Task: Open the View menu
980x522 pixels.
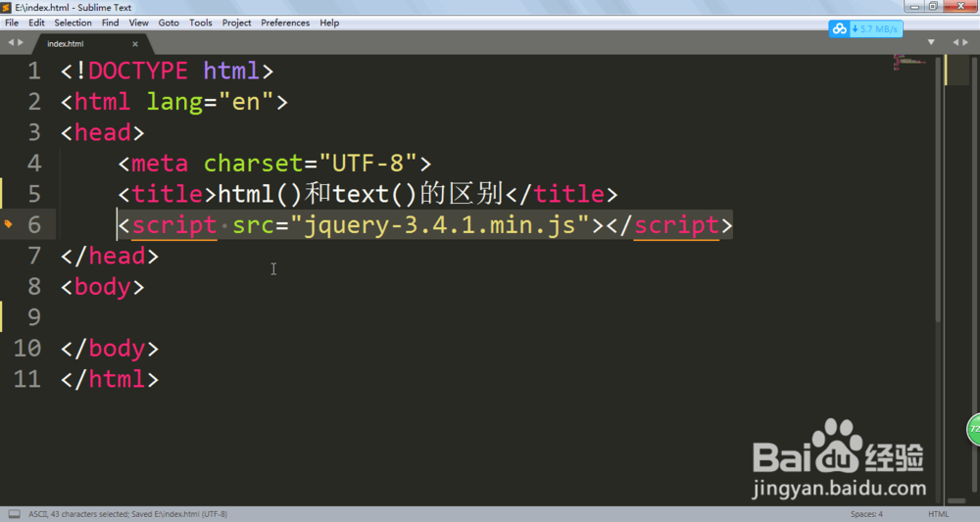Action: pos(139,23)
